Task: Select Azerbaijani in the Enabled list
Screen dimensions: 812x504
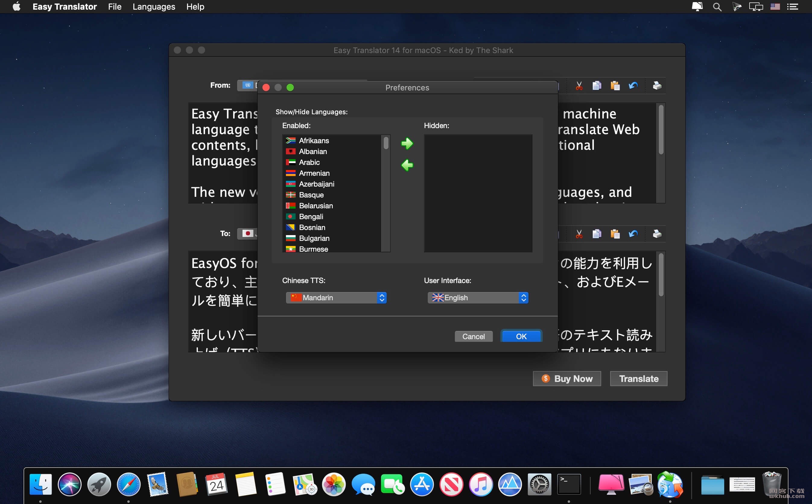Action: pos(332,184)
